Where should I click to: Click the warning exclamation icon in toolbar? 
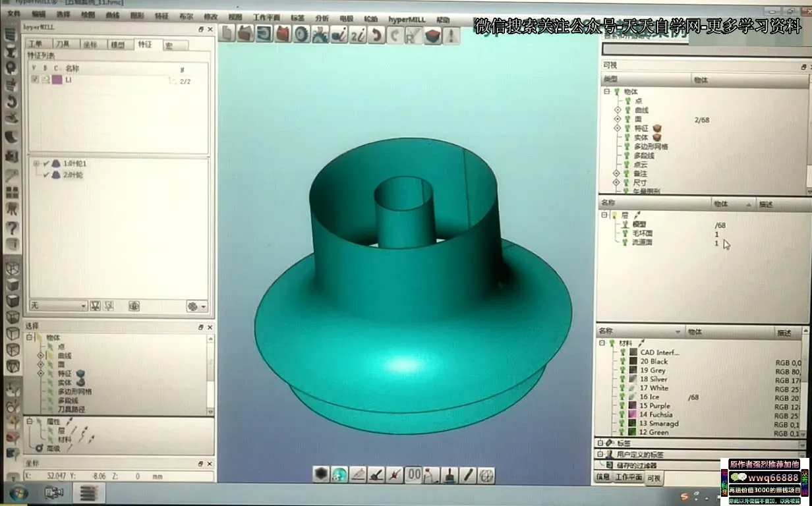point(451,35)
